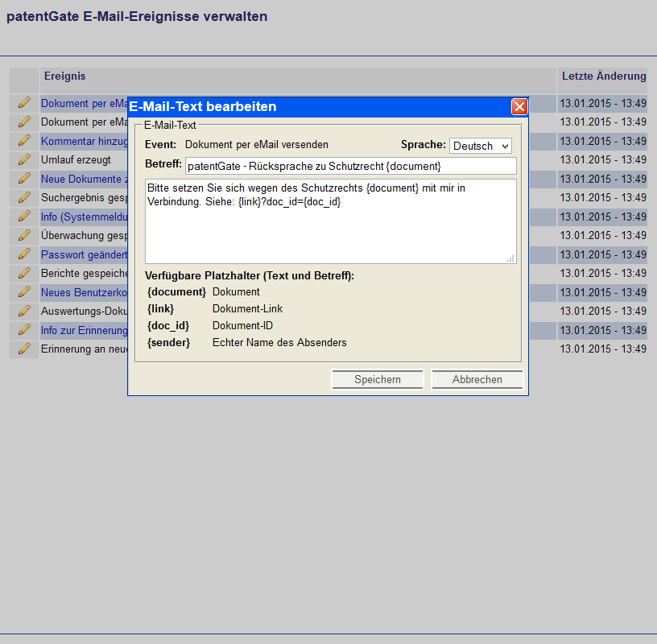
Task: Click the Dokument-Link placeholder description
Action: click(x=247, y=309)
